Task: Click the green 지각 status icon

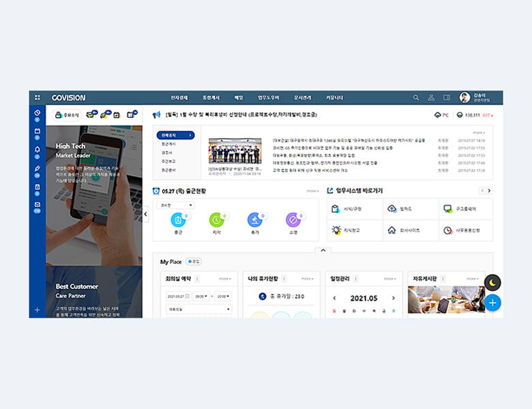Action: pyautogui.click(x=216, y=219)
